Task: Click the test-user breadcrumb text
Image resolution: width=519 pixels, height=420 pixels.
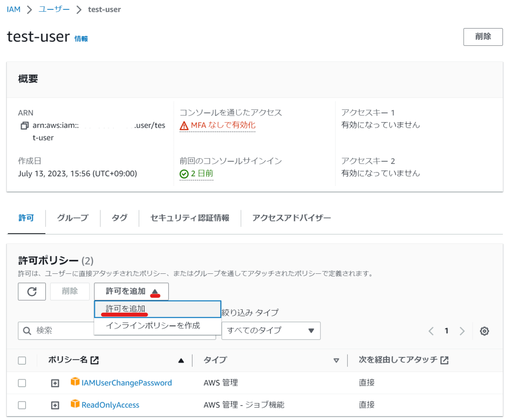Action: (104, 9)
